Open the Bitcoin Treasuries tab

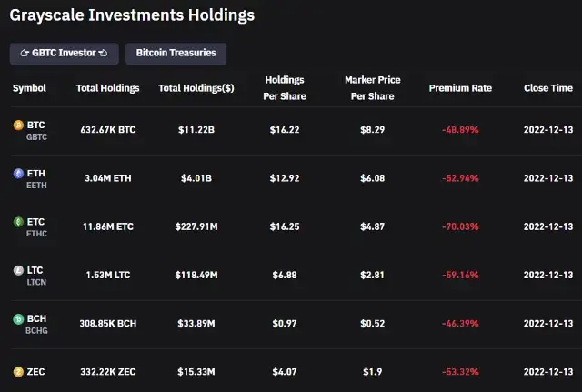tap(176, 54)
